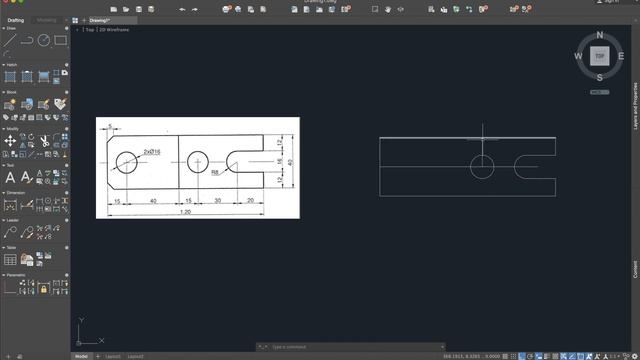This screenshot has width=640, height=360.
Task: Collapse the Block panel section
Action: click(4, 92)
